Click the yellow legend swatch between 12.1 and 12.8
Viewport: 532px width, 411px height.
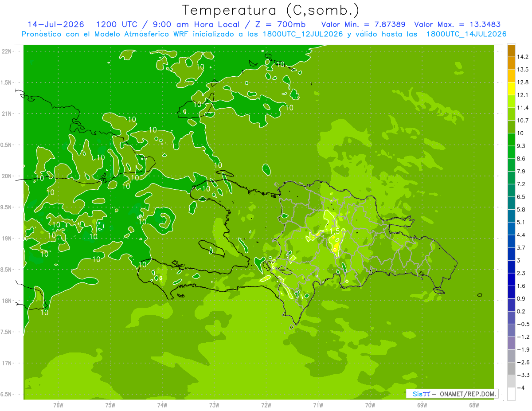pos(511,88)
